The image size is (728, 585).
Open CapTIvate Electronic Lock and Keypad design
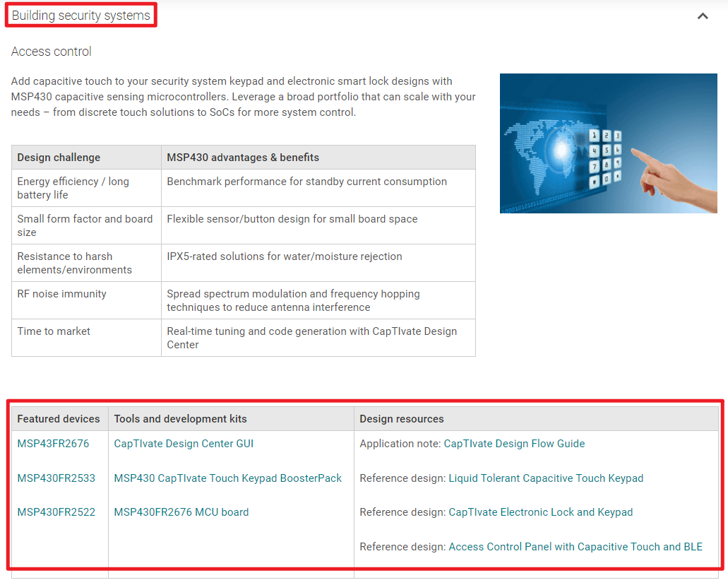coord(540,512)
